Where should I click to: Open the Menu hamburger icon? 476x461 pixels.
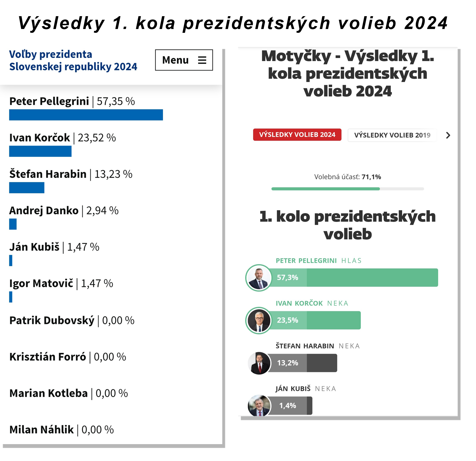202,60
